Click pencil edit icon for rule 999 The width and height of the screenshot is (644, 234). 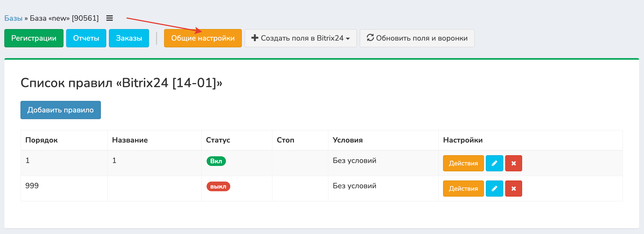point(494,189)
